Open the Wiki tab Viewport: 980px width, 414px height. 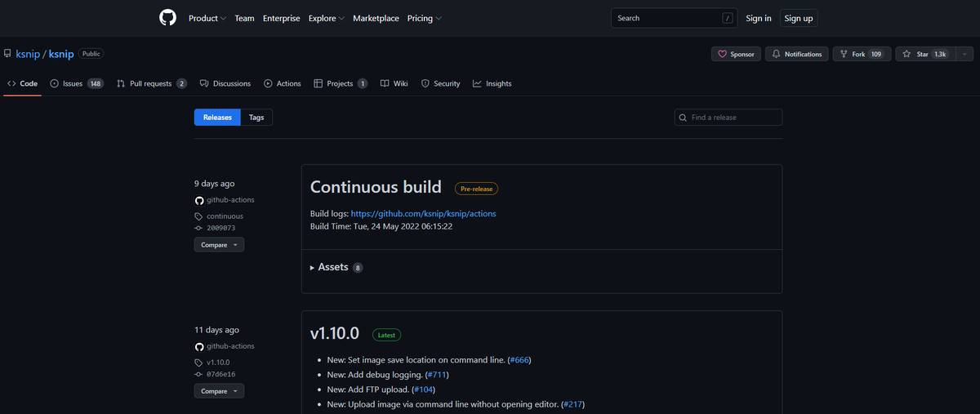(394, 83)
